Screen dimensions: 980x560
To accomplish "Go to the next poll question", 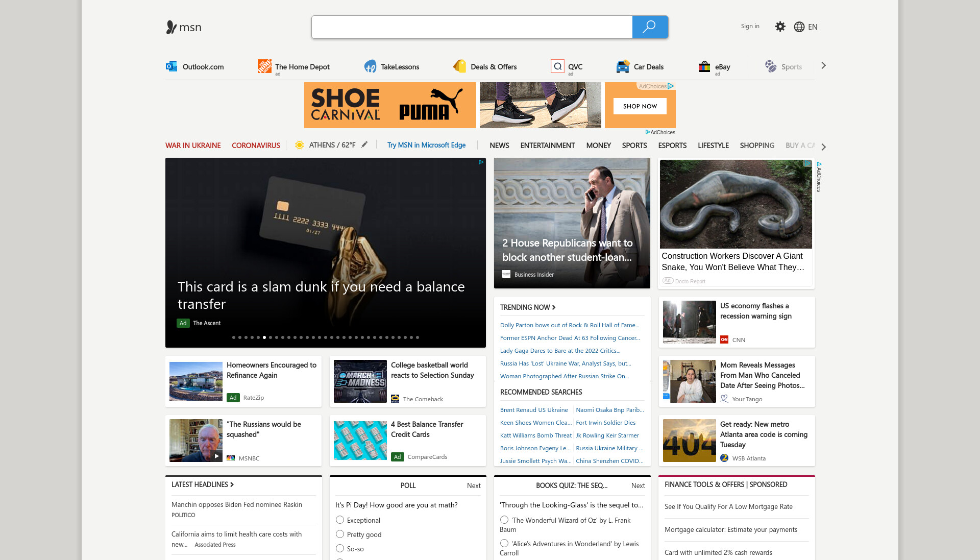I will (x=474, y=485).
